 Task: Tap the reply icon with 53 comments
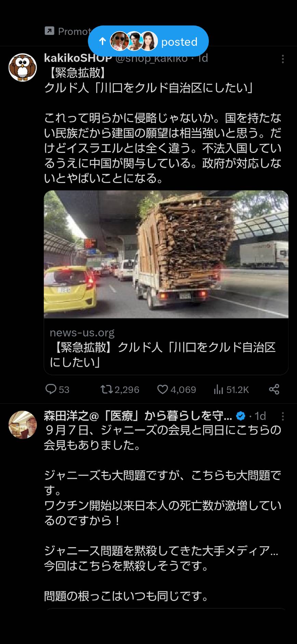coord(51,389)
